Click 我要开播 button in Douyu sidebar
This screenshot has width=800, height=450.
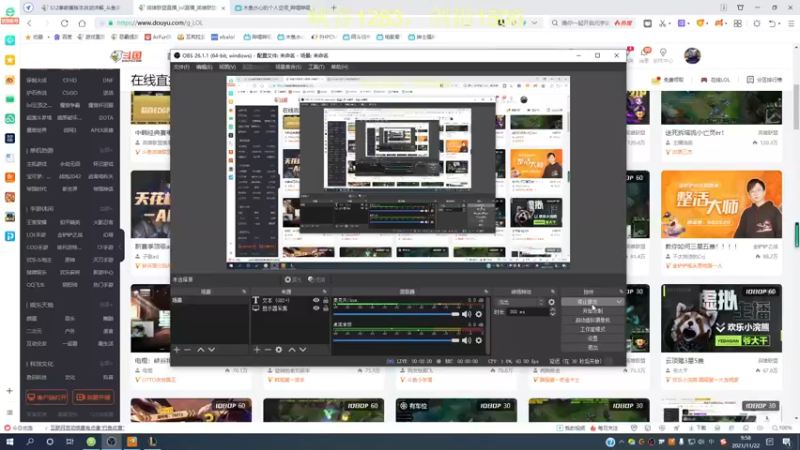[x=93, y=397]
